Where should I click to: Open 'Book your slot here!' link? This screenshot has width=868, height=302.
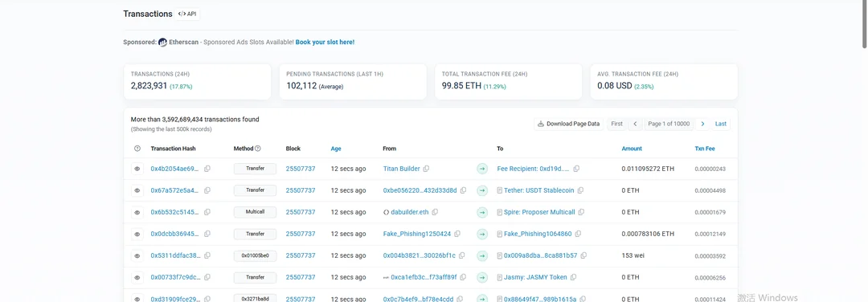click(x=325, y=42)
